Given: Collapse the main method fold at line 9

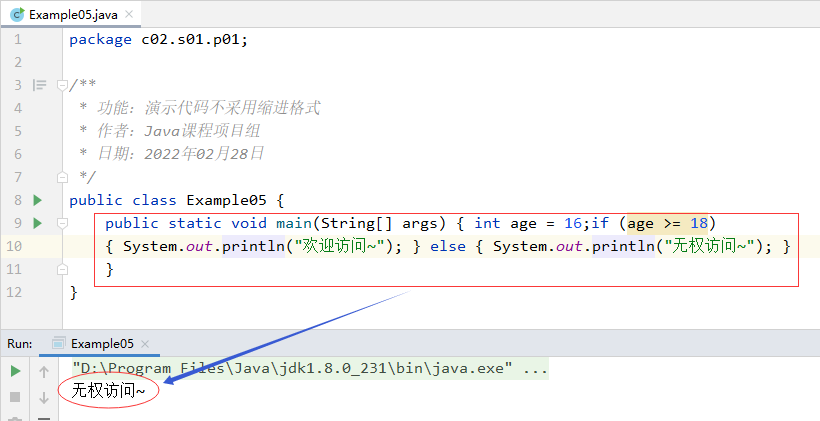Looking at the screenshot, I should click(62, 223).
